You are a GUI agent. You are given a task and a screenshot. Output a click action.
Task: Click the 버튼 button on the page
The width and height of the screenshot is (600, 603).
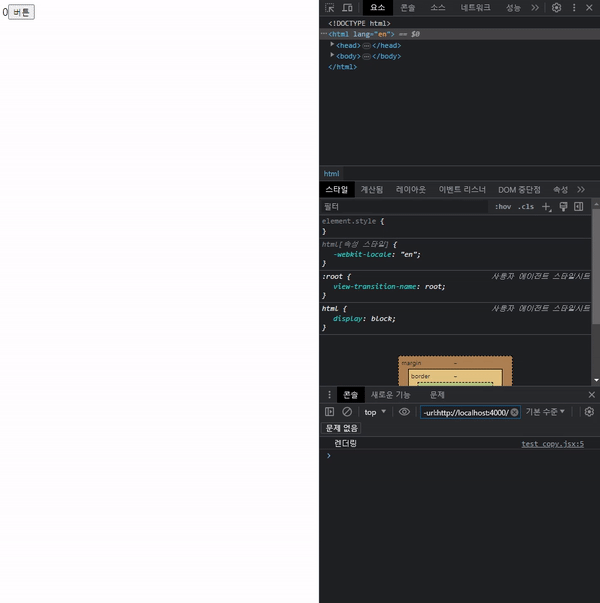click(22, 12)
